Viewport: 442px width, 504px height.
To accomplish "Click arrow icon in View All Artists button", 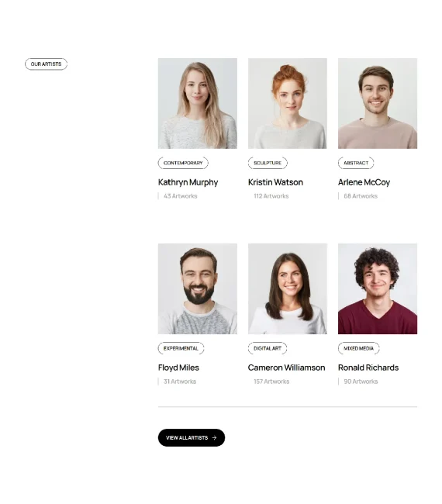I will click(x=215, y=437).
